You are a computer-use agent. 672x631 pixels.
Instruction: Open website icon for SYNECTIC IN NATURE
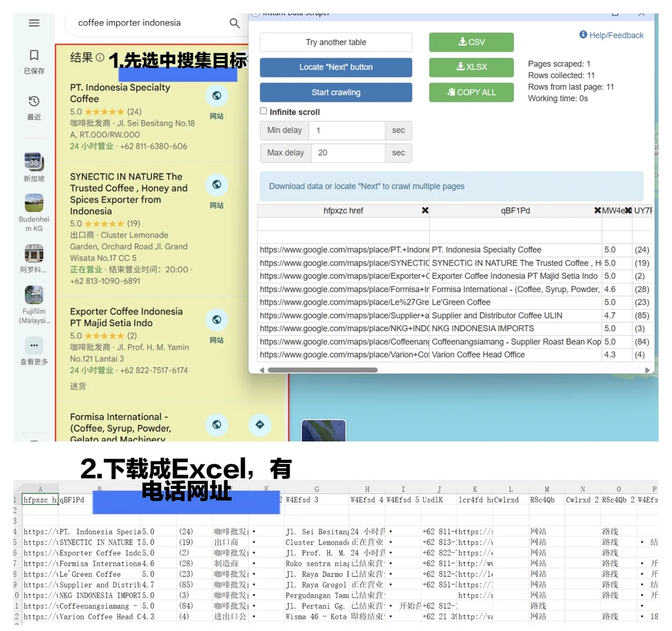pyautogui.click(x=217, y=185)
